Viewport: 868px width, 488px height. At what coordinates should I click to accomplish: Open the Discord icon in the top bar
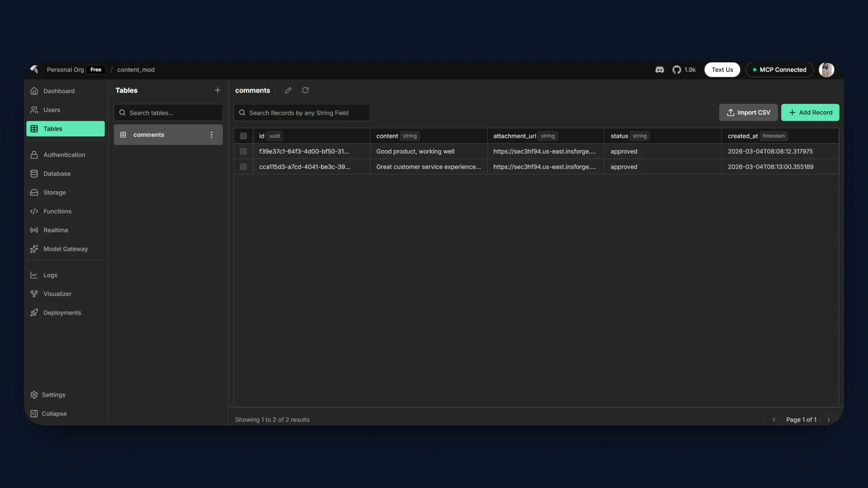coord(660,70)
